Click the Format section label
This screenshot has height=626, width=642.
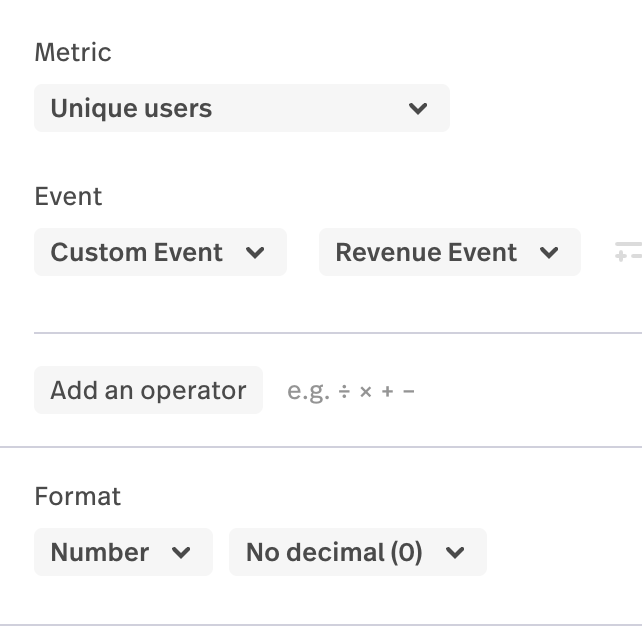(77, 496)
